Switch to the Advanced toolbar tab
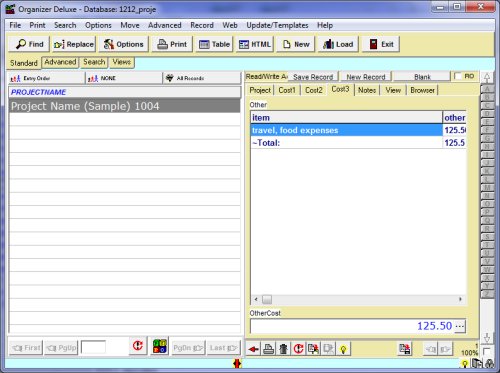500x373 pixels. (x=60, y=62)
